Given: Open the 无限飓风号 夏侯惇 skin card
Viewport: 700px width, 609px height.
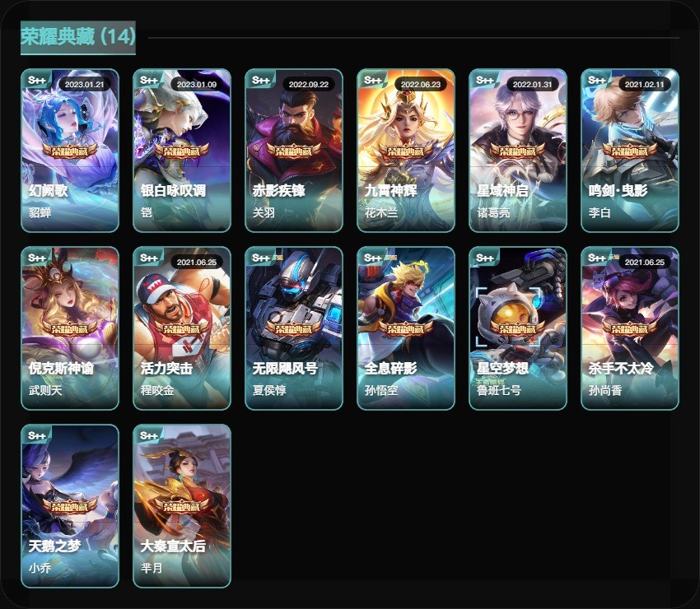Looking at the screenshot, I should 294,328.
